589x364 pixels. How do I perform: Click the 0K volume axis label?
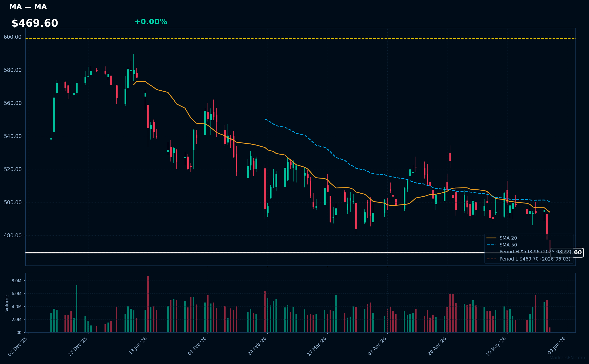click(19, 333)
